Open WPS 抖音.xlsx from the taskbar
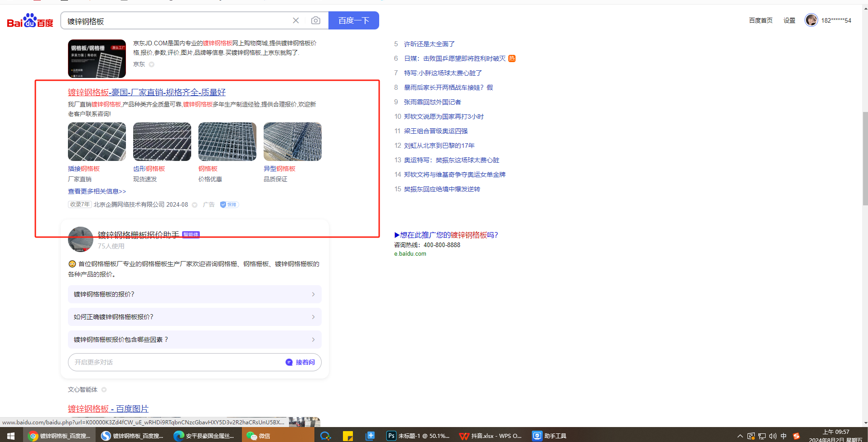This screenshot has width=868, height=442. 490,436
